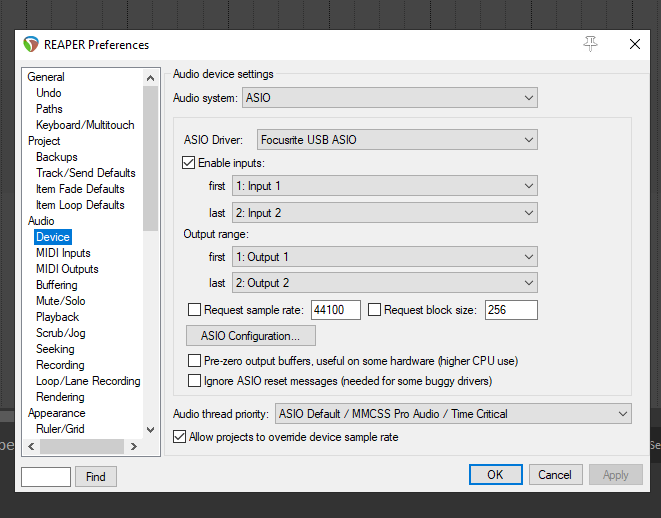Viewport: 661px width, 518px height.
Task: Open the ASIO Driver dropdown
Action: click(397, 138)
